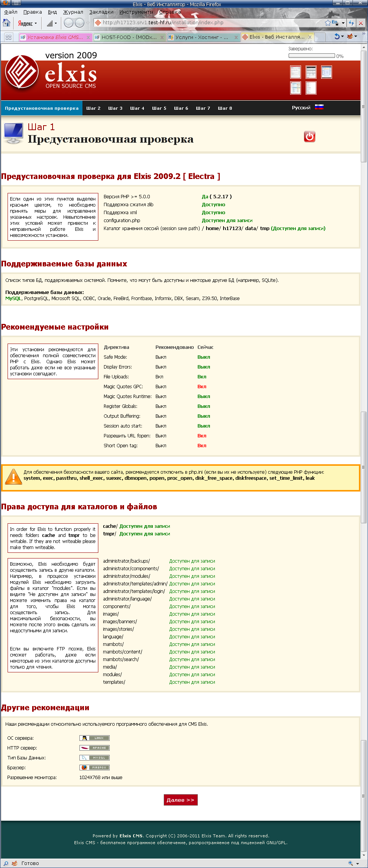The width and height of the screenshot is (368, 868).
Task: Open the Файл menu
Action: (x=11, y=12)
